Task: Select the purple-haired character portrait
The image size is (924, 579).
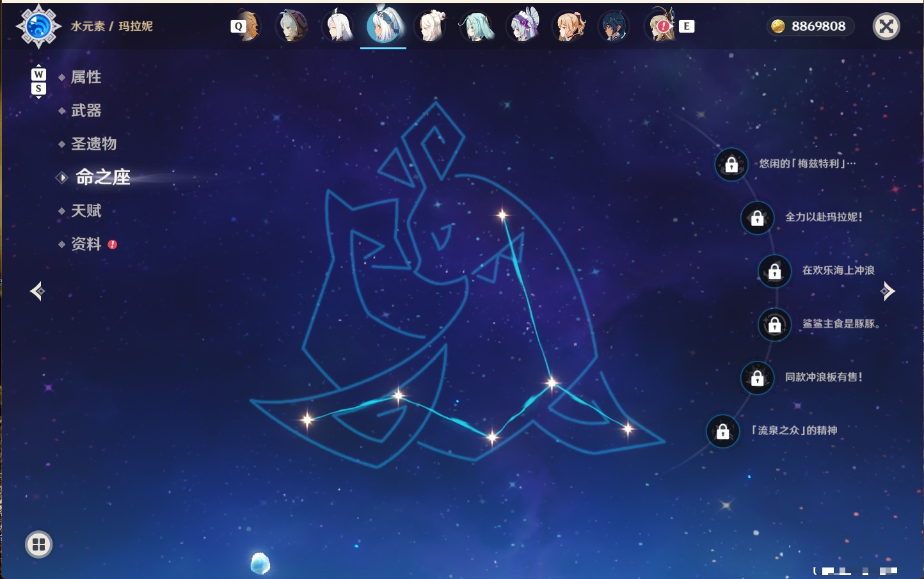Action: (x=523, y=26)
